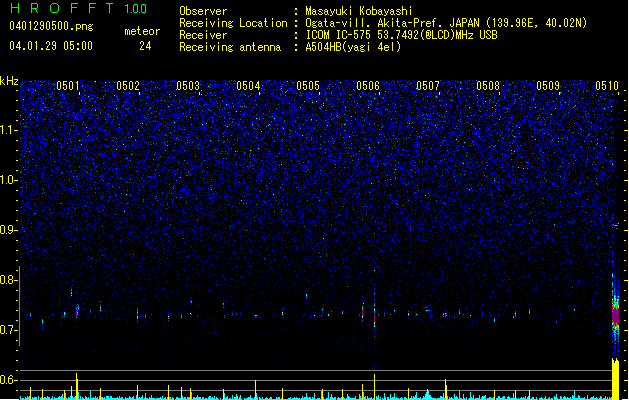Click the 0.8 kHz axis label
Viewport: 629px width, 400px height.
point(8,280)
